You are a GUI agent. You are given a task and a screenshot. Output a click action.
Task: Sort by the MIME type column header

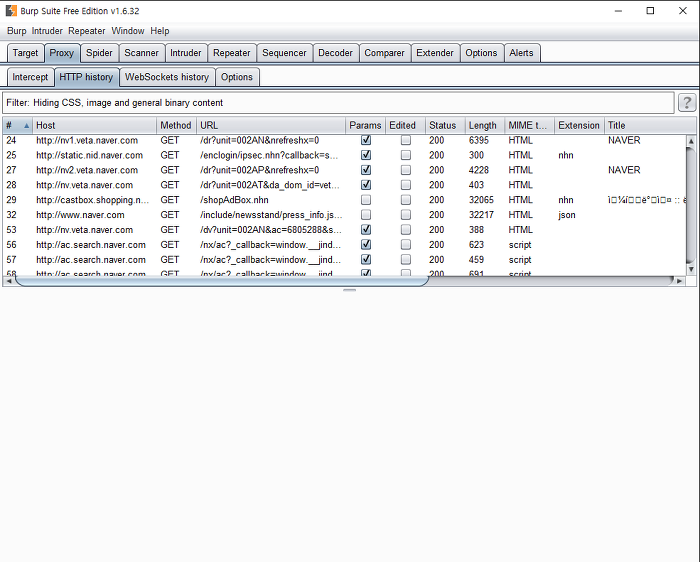coord(529,125)
